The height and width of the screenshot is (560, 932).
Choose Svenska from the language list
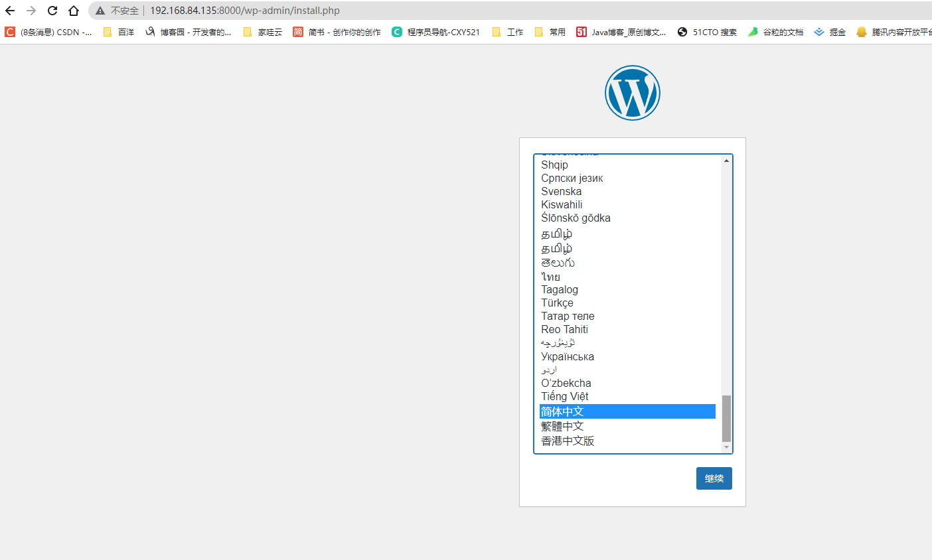pos(627,191)
